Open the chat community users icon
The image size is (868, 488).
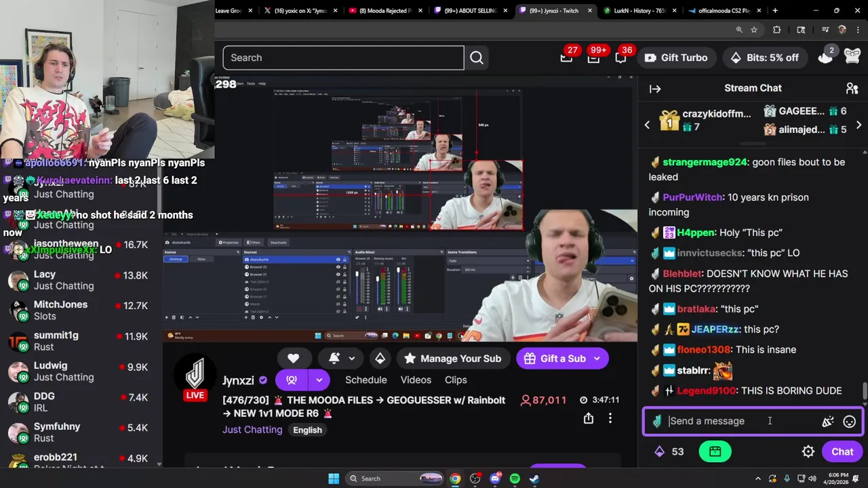(x=852, y=88)
